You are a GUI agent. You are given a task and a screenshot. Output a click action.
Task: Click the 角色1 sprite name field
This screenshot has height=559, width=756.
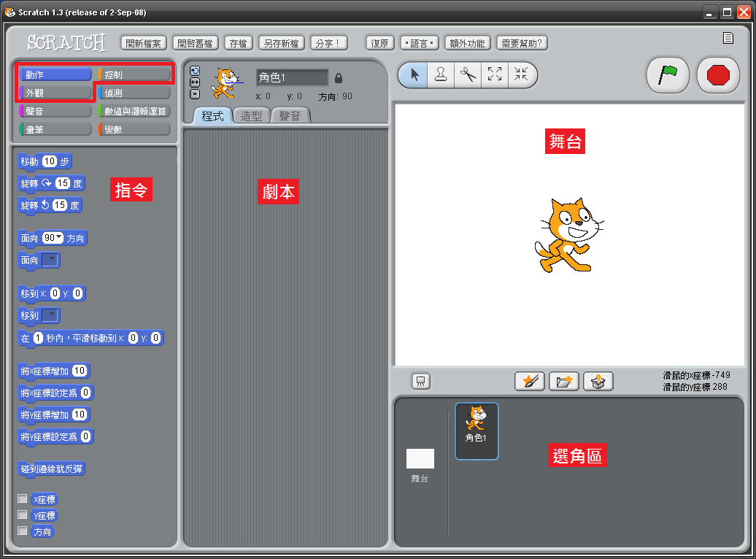(x=292, y=77)
